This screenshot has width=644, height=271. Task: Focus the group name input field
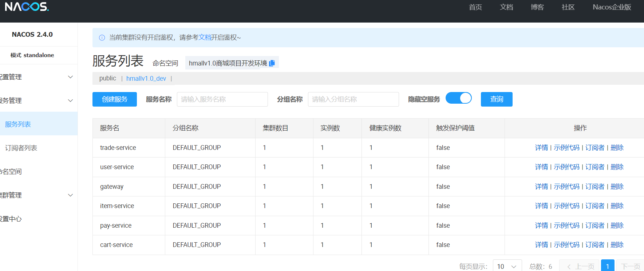[x=353, y=99]
